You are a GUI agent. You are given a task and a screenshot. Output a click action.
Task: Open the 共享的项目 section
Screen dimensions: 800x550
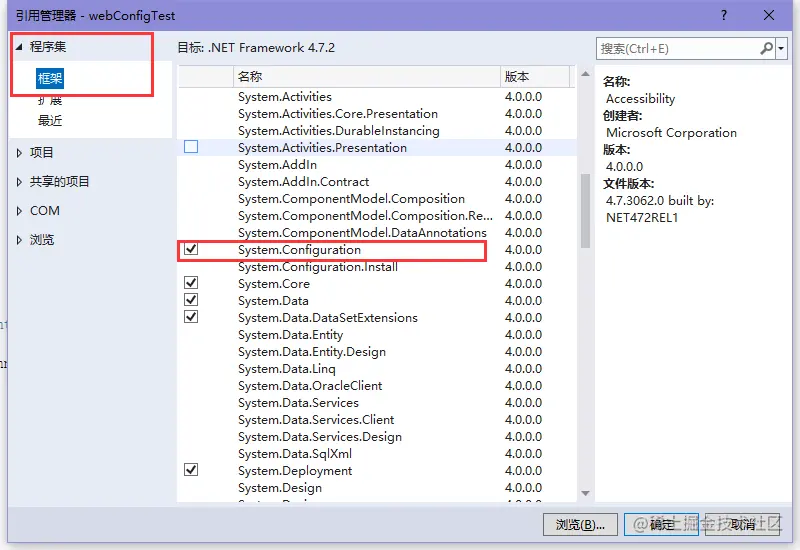(60, 182)
